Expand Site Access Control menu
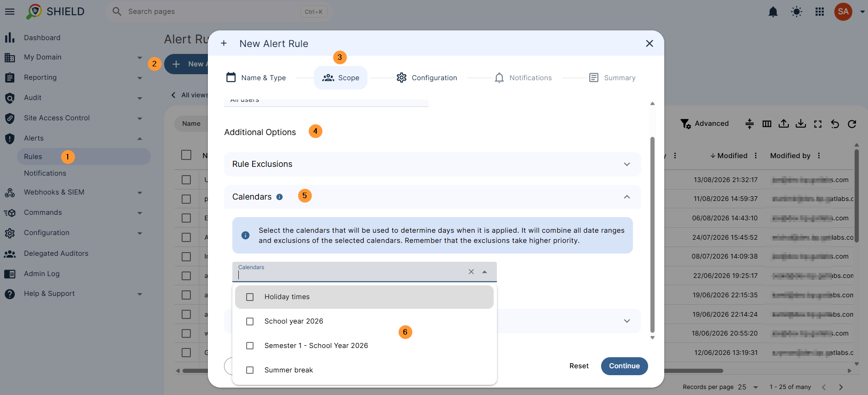Viewport: 868px width, 395px height. point(140,118)
